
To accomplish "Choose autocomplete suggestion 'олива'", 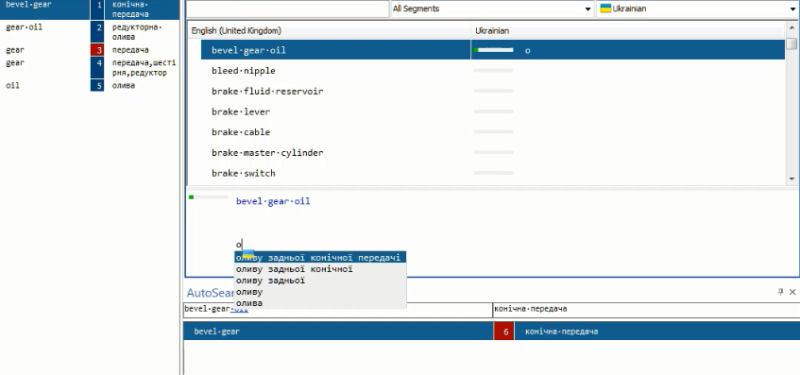I will coord(320,303).
